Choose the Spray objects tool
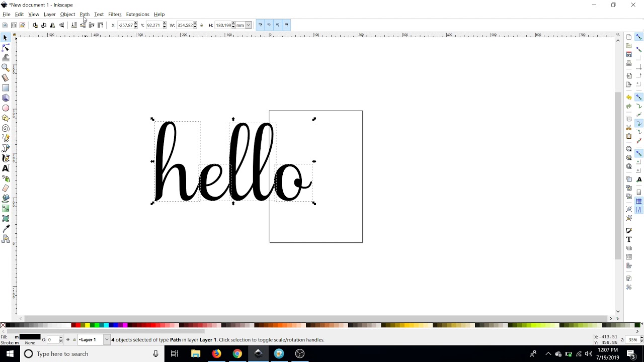644x362 pixels. coord(6,178)
